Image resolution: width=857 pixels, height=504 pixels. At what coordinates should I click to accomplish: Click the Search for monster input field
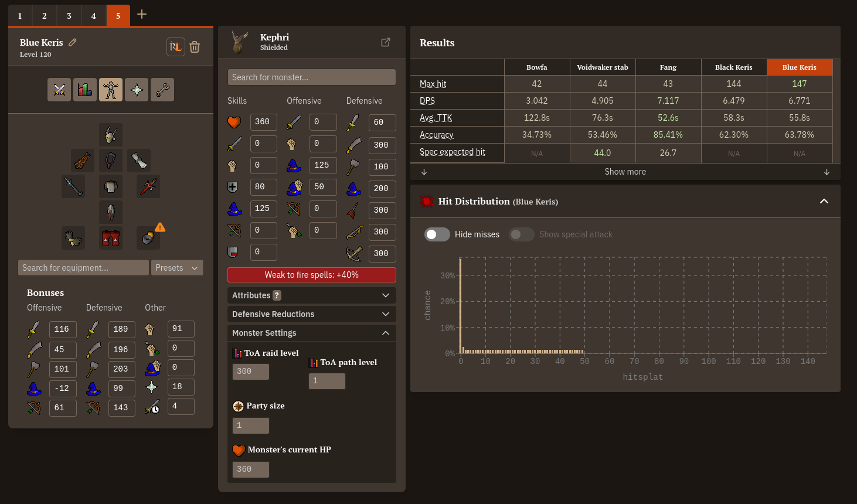point(311,77)
